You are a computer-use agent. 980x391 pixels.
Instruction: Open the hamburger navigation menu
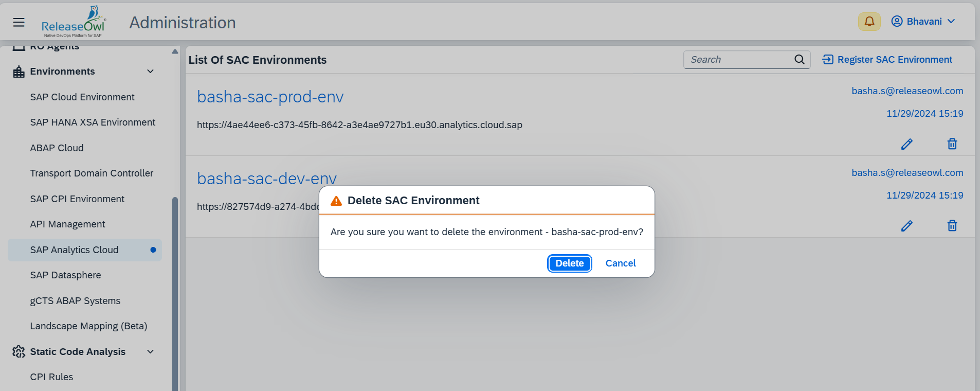(x=19, y=22)
